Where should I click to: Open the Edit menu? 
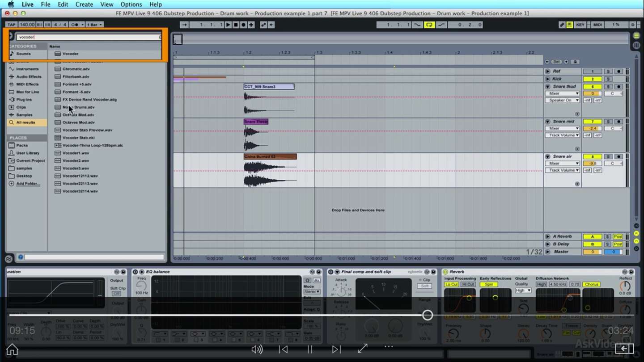pyautogui.click(x=63, y=4)
